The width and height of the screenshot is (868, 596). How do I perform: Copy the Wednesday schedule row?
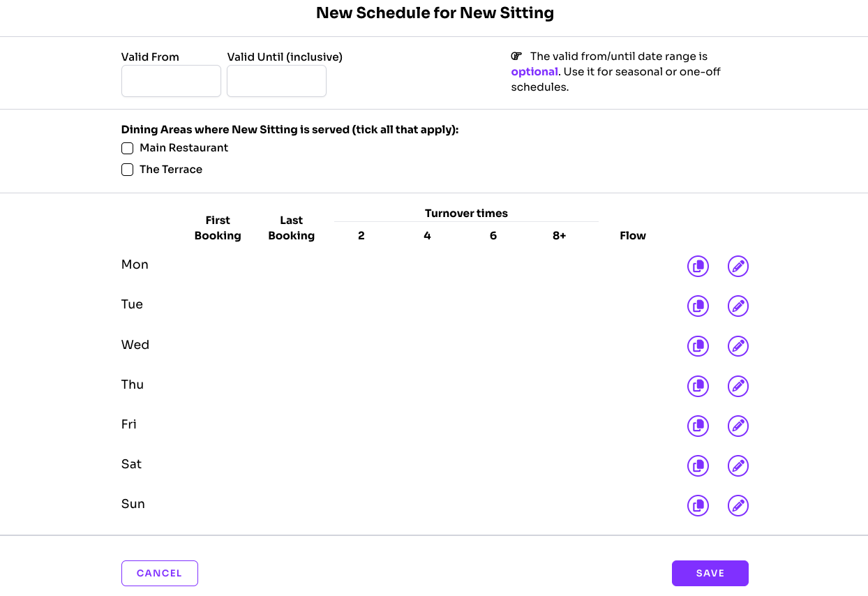click(x=698, y=346)
